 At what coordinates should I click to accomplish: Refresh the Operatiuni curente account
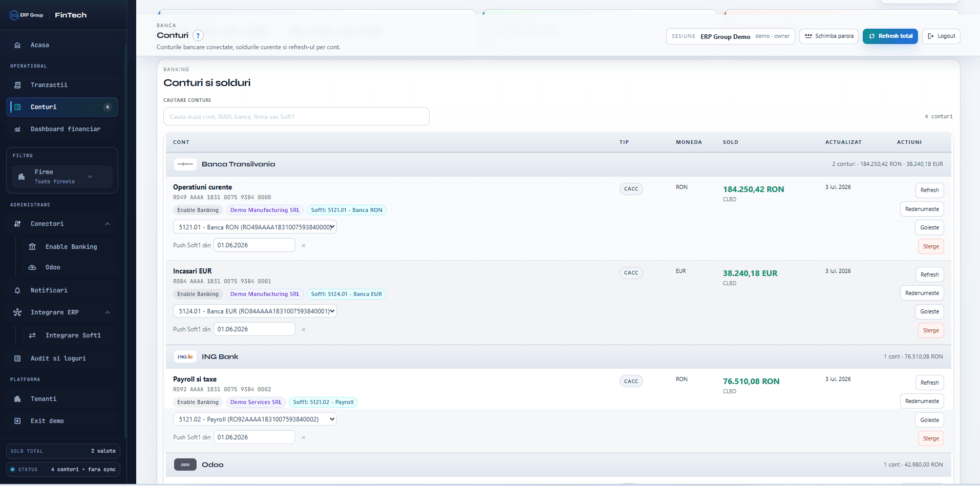click(x=929, y=191)
